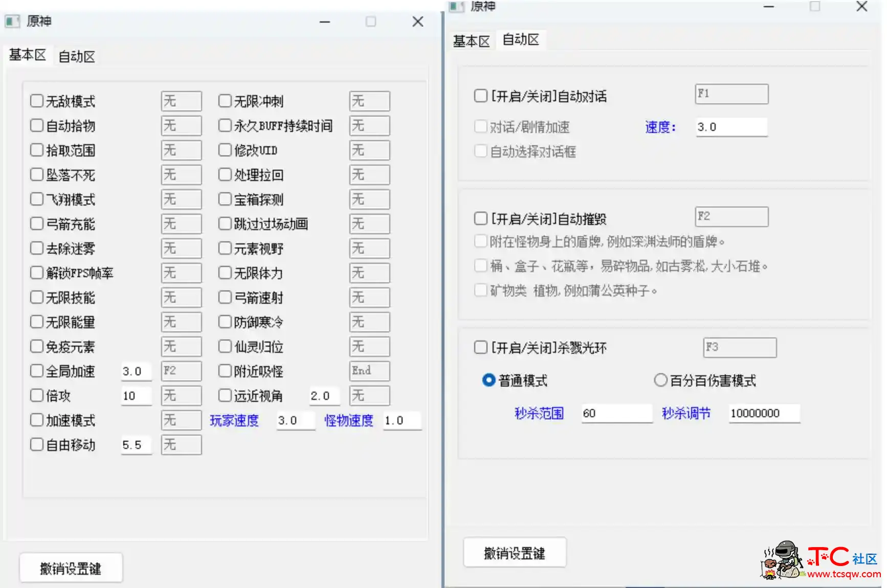Edit 玩家速度 field 3.0
887x588 pixels.
pos(296,420)
